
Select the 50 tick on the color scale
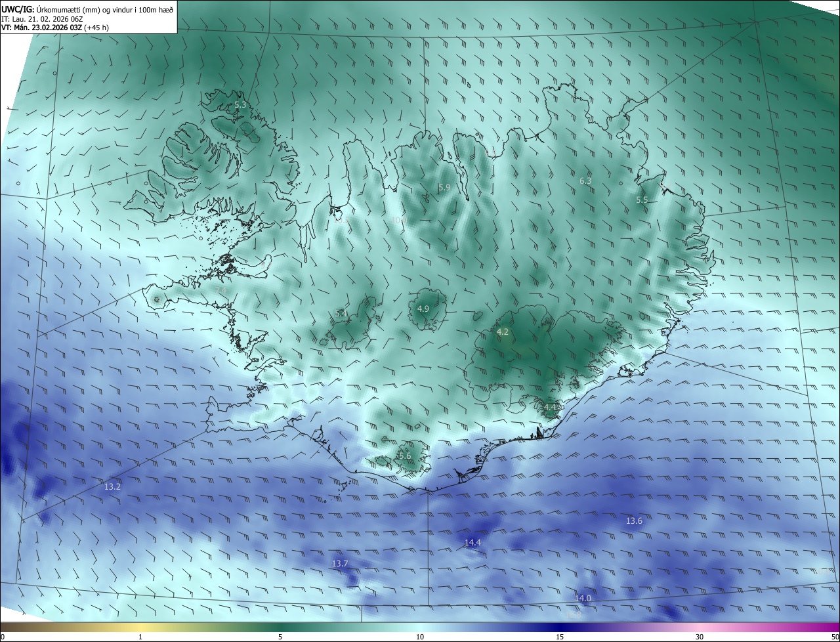(835, 637)
